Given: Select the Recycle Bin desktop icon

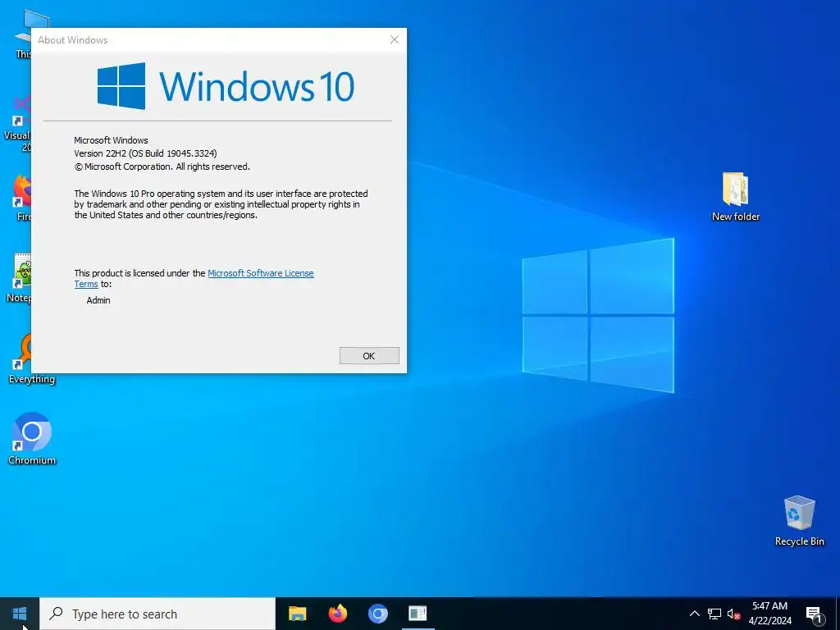Looking at the screenshot, I should [799, 521].
